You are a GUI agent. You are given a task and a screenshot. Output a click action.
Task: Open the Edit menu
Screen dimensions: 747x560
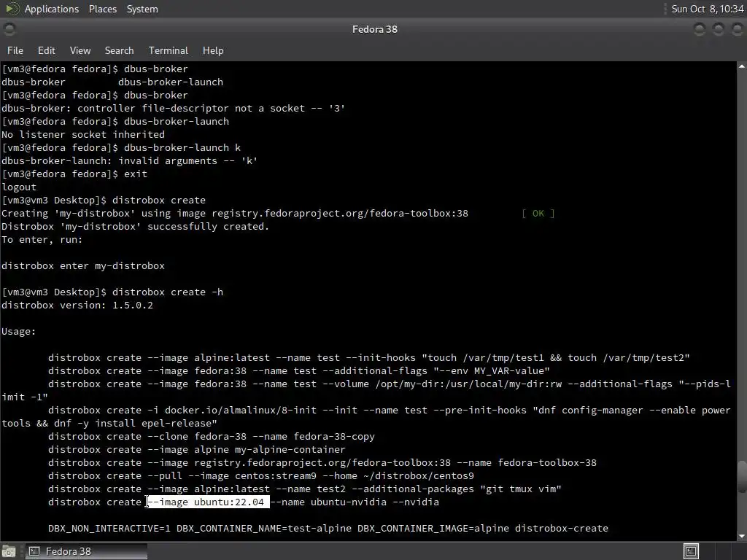(x=46, y=50)
